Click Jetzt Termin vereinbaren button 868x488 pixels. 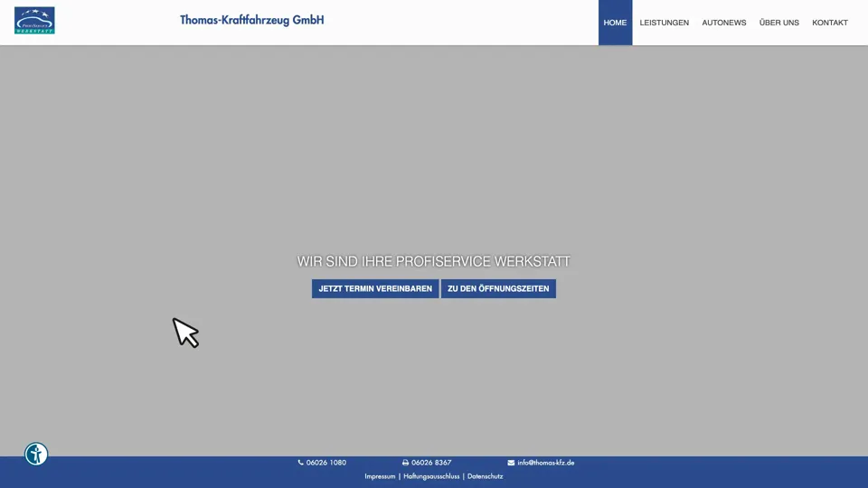tap(375, 289)
